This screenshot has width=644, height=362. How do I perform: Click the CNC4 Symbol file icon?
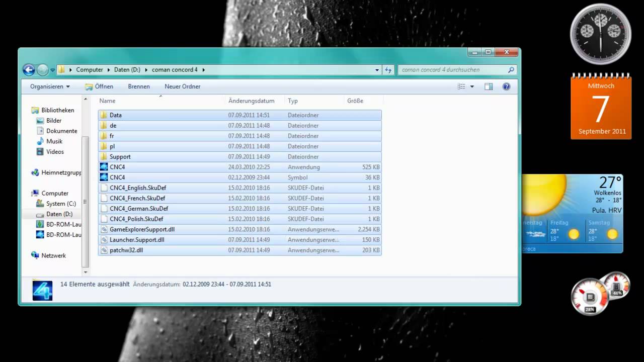(104, 177)
